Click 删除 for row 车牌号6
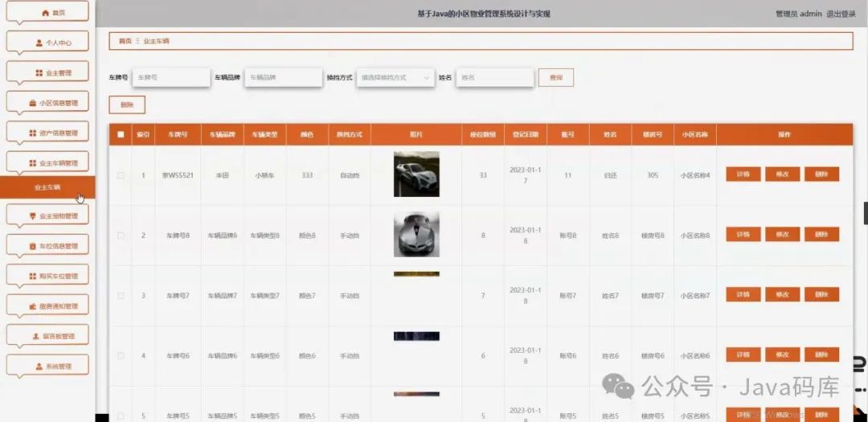This screenshot has height=422, width=868. coord(821,354)
